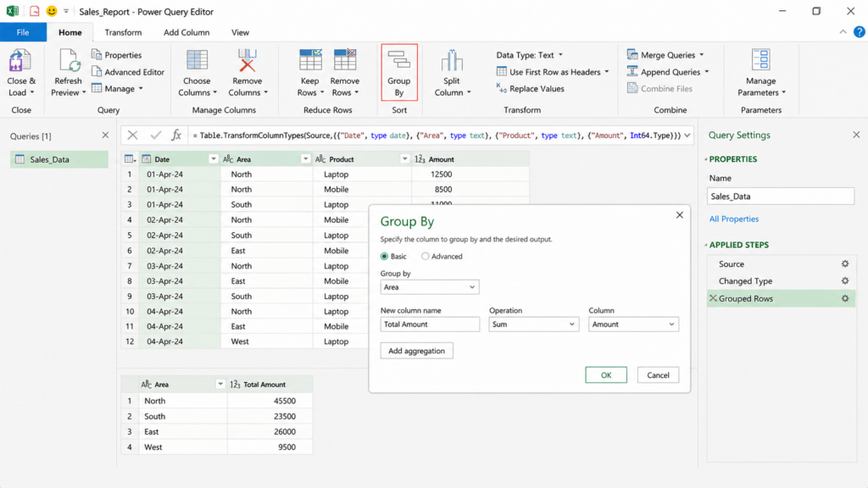Switch to the View tab
868x488 pixels.
240,32
